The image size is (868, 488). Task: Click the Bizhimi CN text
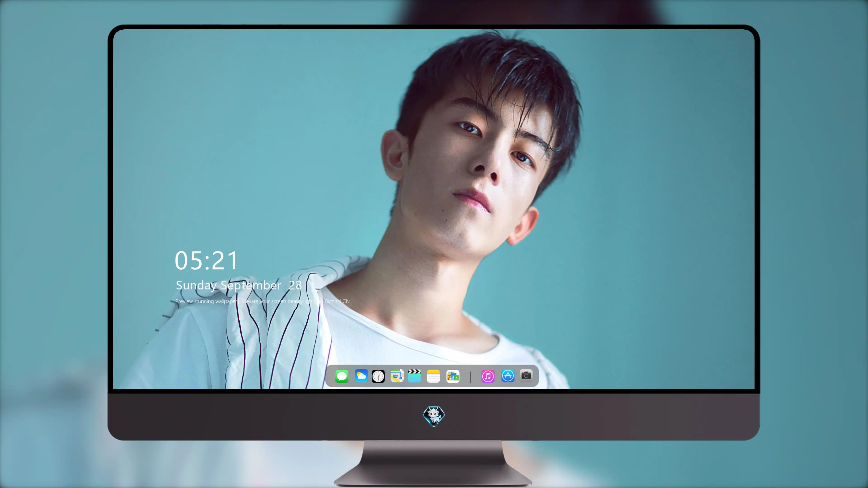(x=337, y=301)
